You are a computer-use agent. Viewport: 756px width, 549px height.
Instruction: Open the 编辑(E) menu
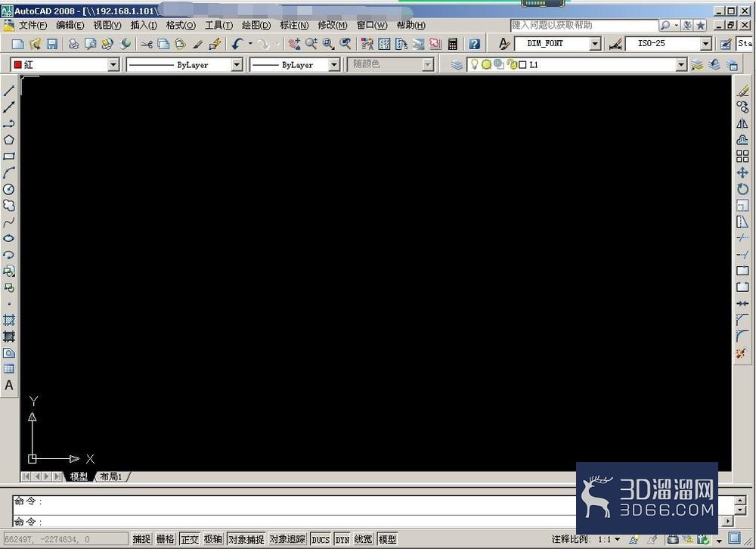(x=70, y=25)
